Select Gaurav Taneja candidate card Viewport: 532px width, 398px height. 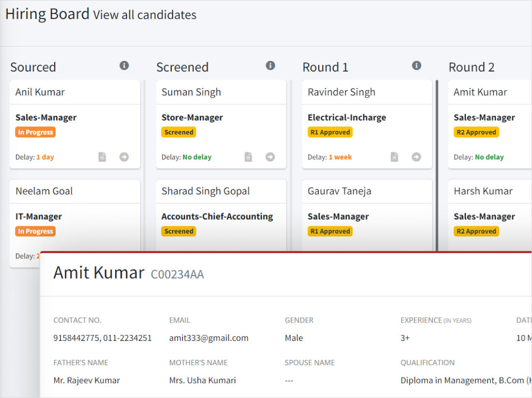pyautogui.click(x=340, y=191)
